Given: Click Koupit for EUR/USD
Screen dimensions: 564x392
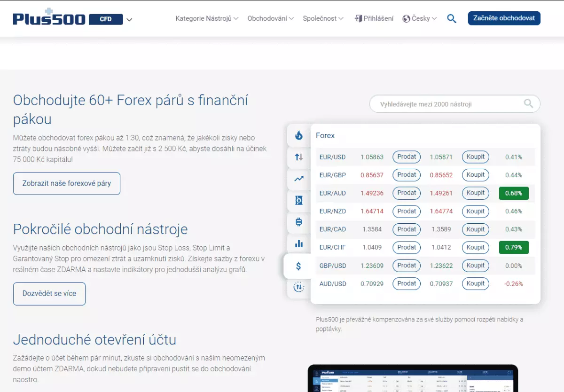Looking at the screenshot, I should click(x=476, y=157).
